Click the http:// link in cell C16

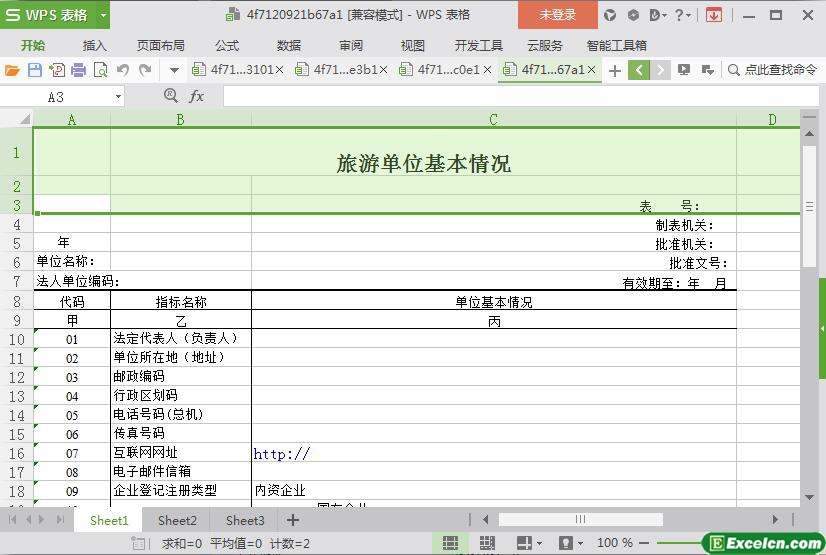[282, 454]
